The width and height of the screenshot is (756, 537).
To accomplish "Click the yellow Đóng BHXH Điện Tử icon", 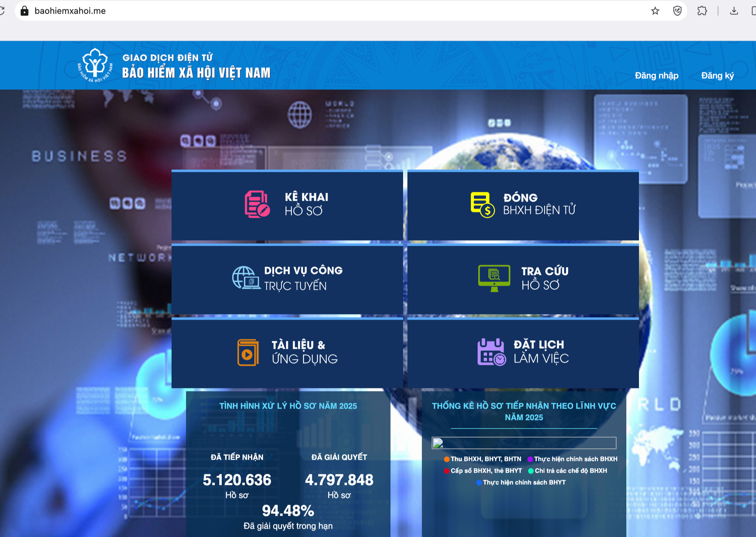I will pos(482,205).
